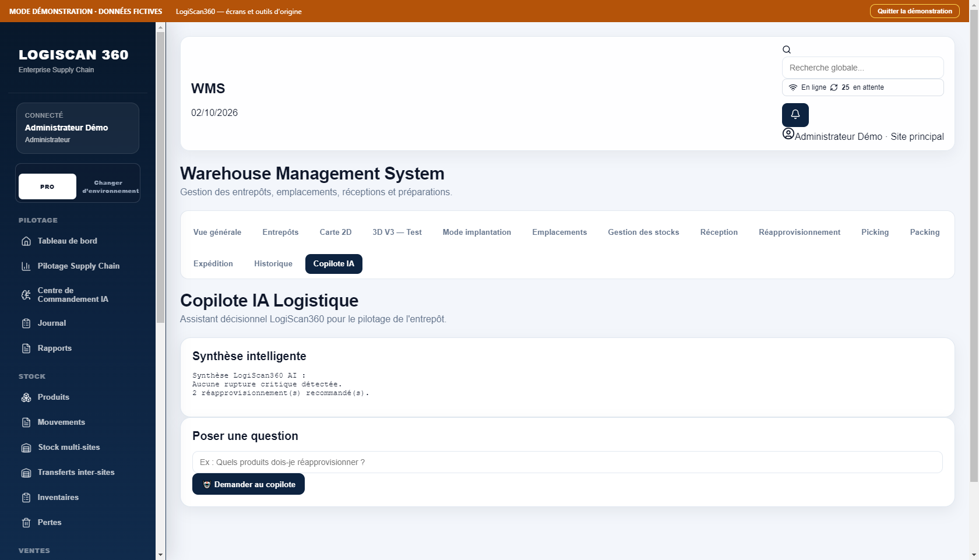Click the Journal clipboard icon

coord(26,323)
